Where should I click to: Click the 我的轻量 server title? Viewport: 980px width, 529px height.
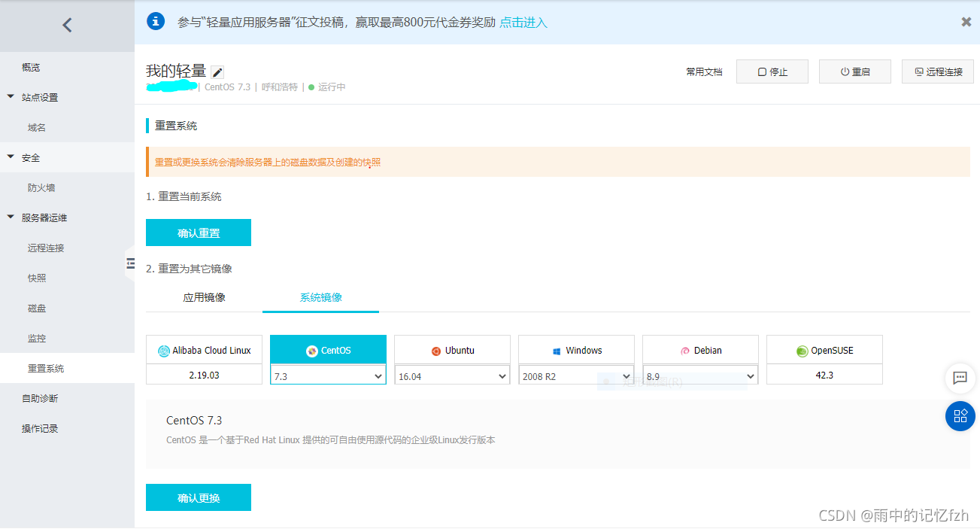point(176,71)
